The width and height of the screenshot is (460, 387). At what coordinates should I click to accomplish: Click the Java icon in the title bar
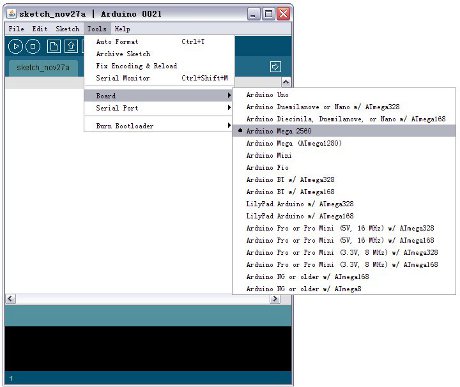(x=12, y=14)
